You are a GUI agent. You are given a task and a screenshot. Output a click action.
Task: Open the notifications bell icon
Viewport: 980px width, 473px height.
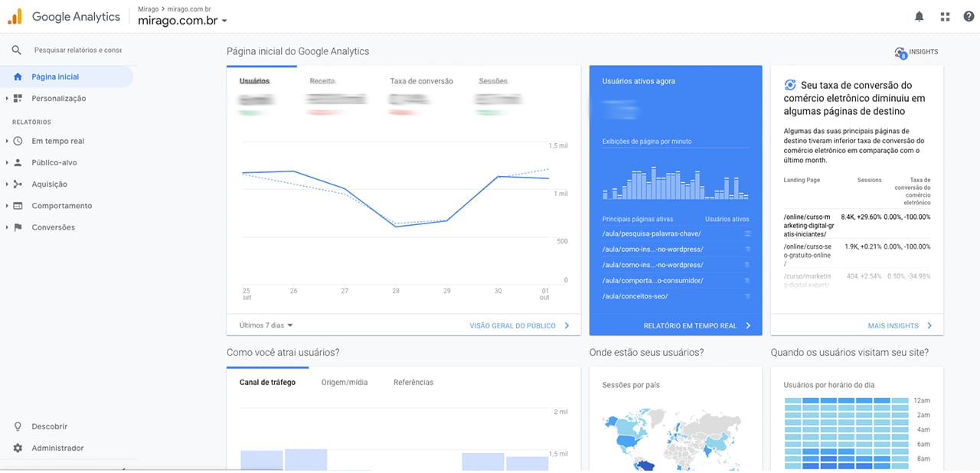[920, 17]
